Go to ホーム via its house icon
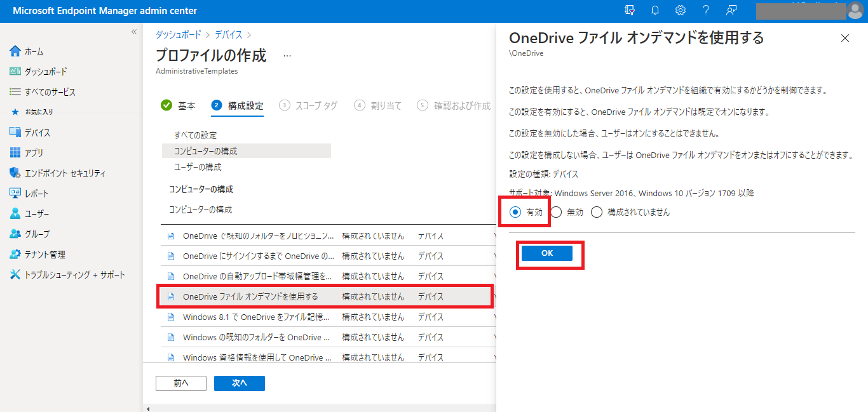Image resolution: width=868 pixels, height=412 pixels. [15, 51]
